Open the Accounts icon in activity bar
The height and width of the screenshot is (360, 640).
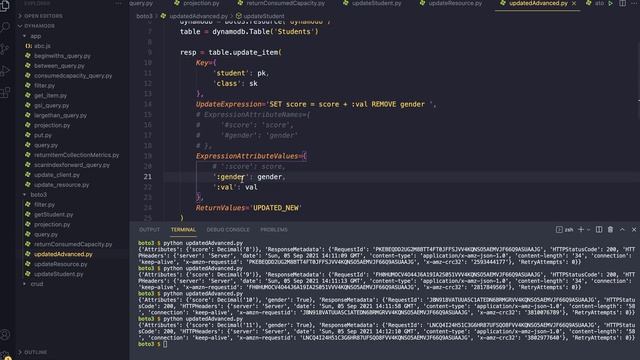5,335
